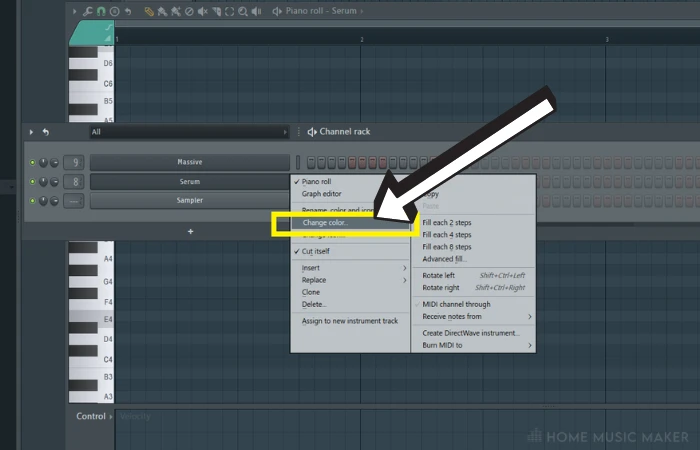Click Sampler mixer track selector showing dashes
The image size is (700, 450).
[x=74, y=201]
